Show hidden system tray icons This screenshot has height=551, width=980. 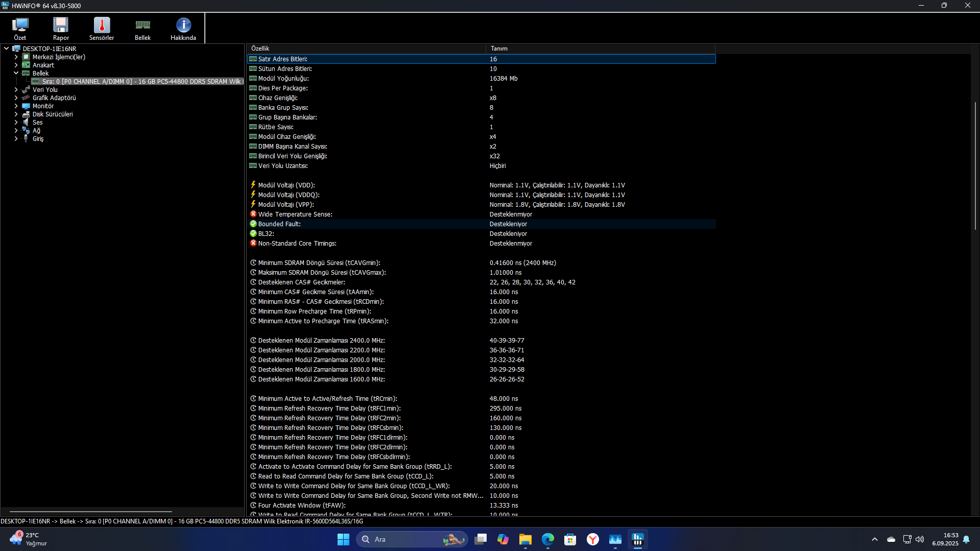click(x=875, y=539)
